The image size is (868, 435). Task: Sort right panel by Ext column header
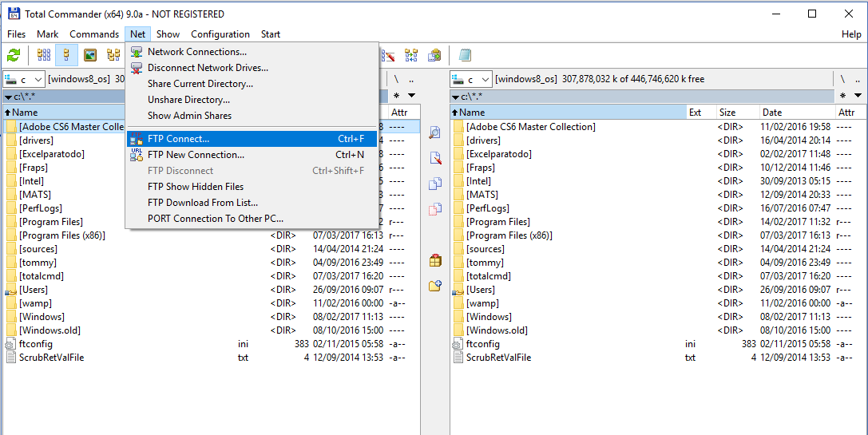pyautogui.click(x=701, y=113)
